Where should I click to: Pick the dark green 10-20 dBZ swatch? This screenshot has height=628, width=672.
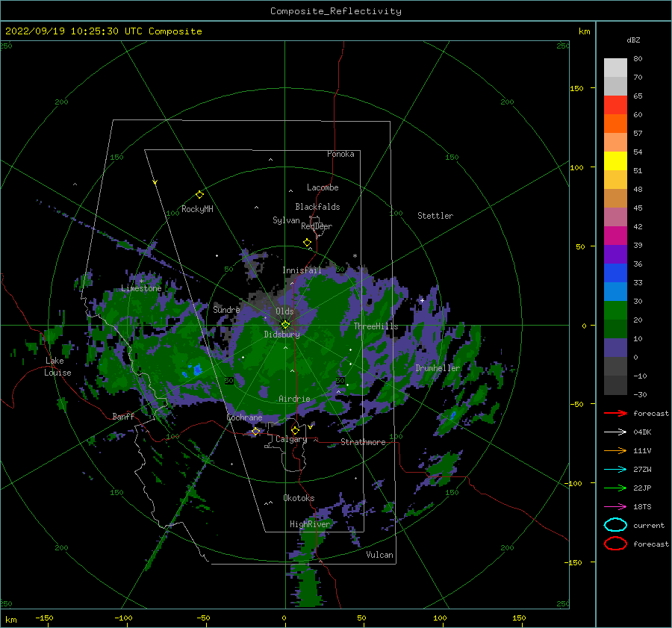tap(615, 329)
